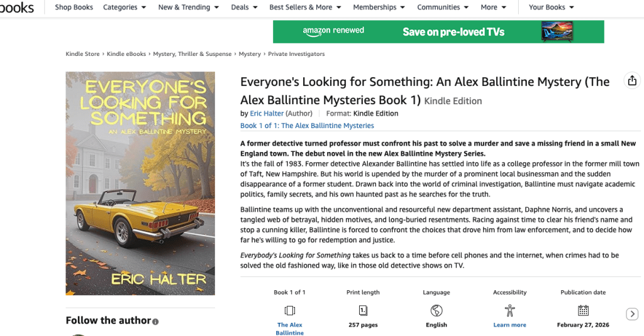644x336 pixels.
Task: Open the Deals menu item
Action: (x=244, y=8)
